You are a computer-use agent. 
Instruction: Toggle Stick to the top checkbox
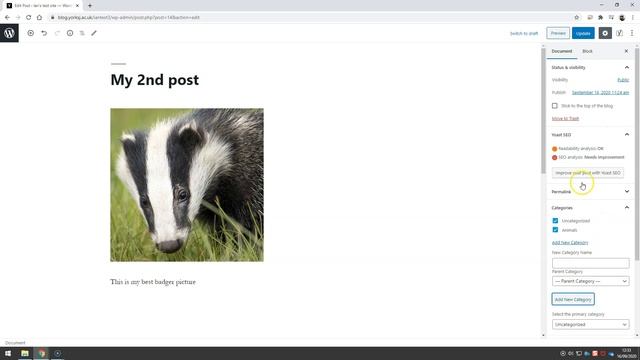coord(555,106)
